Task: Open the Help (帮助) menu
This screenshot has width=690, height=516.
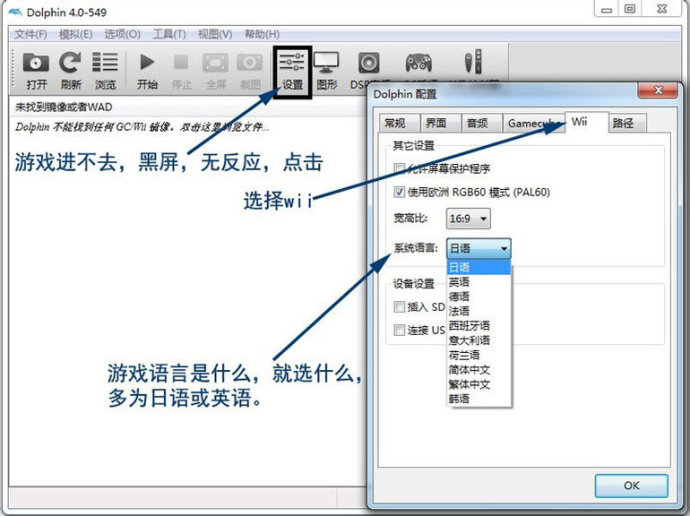Action: [262, 34]
